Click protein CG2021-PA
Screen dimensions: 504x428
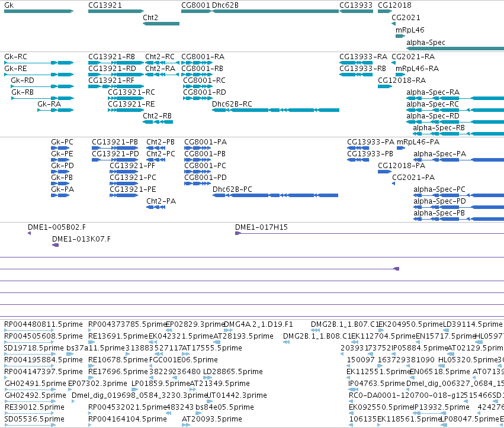point(413,178)
